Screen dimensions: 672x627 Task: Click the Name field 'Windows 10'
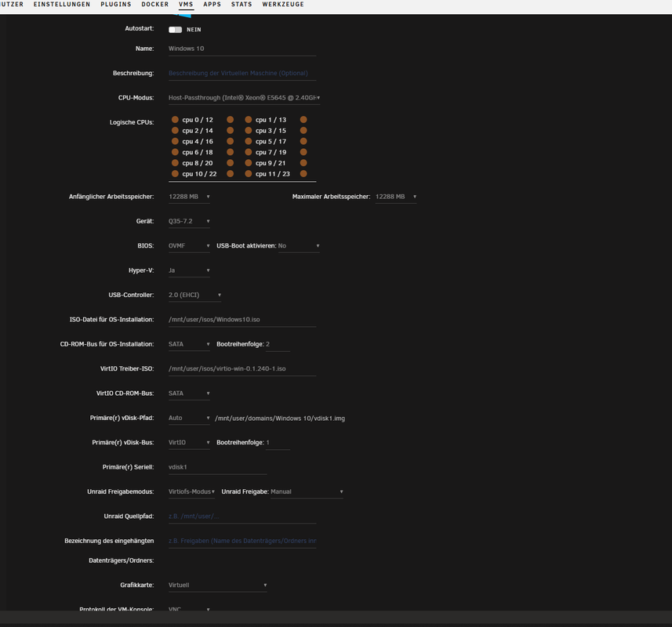click(242, 49)
